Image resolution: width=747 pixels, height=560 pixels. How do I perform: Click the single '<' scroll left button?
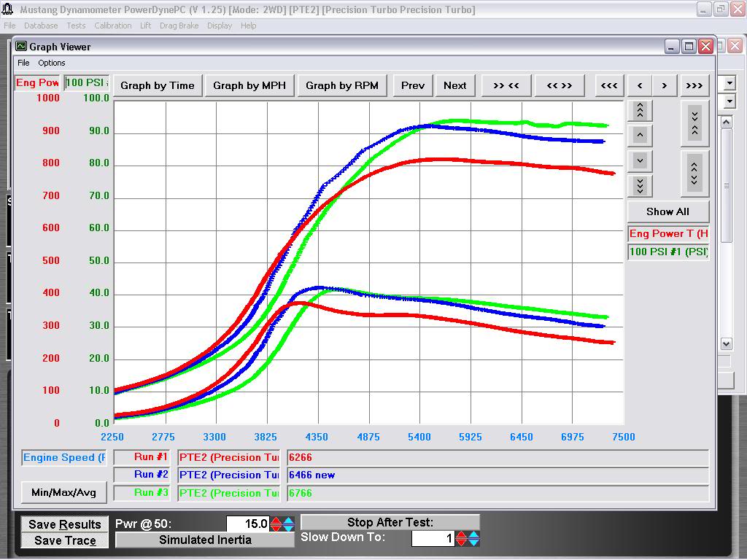coord(640,86)
